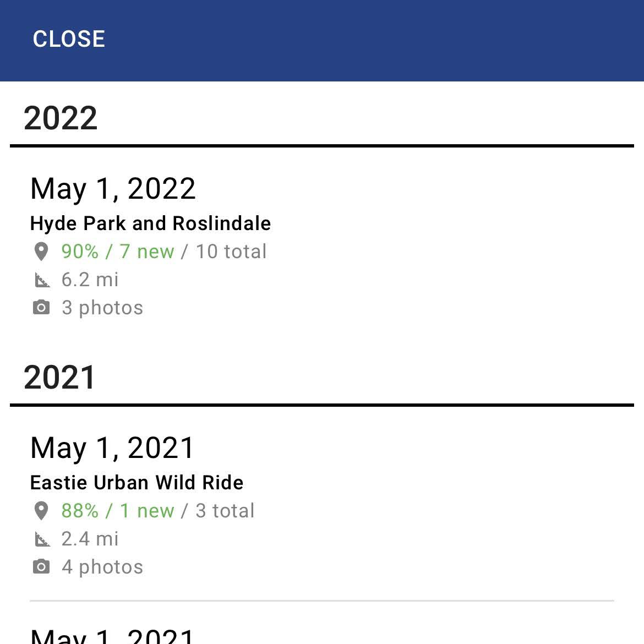Click distance ruler icon beside 6.2 mi
644x644 pixels.
[42, 280]
